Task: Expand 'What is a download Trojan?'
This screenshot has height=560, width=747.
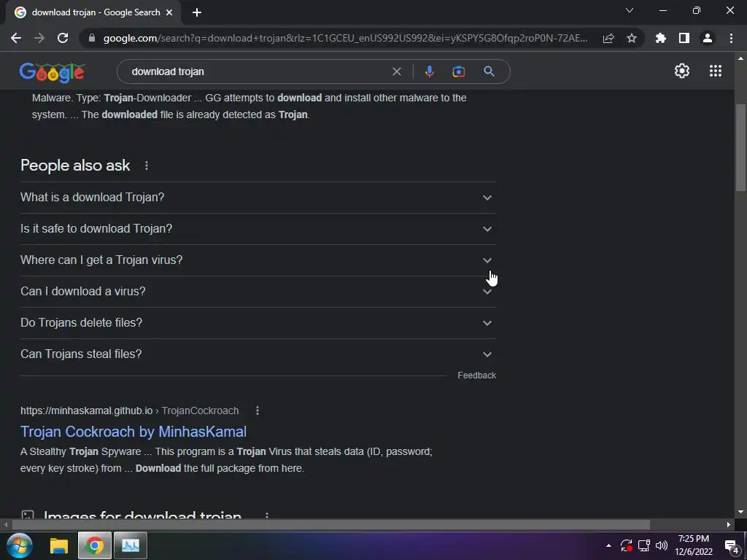Action: tap(258, 197)
